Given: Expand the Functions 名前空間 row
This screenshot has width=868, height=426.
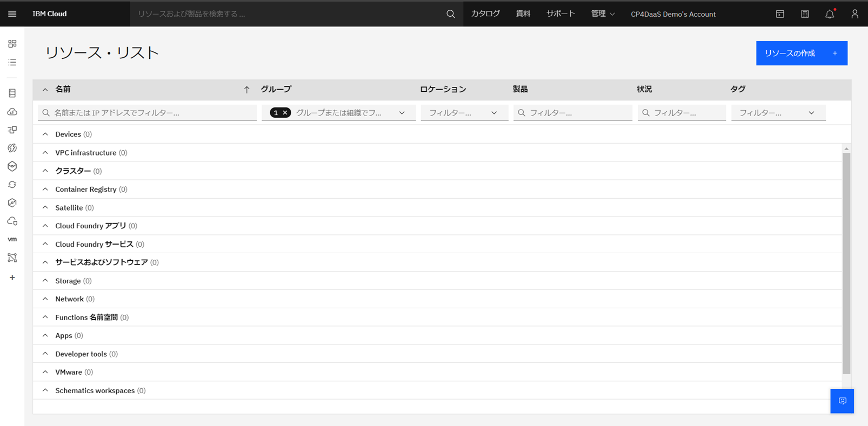Looking at the screenshot, I should 45,317.
